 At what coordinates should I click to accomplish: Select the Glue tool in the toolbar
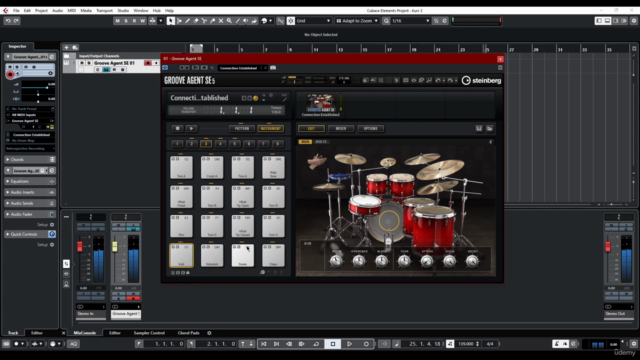213,21
